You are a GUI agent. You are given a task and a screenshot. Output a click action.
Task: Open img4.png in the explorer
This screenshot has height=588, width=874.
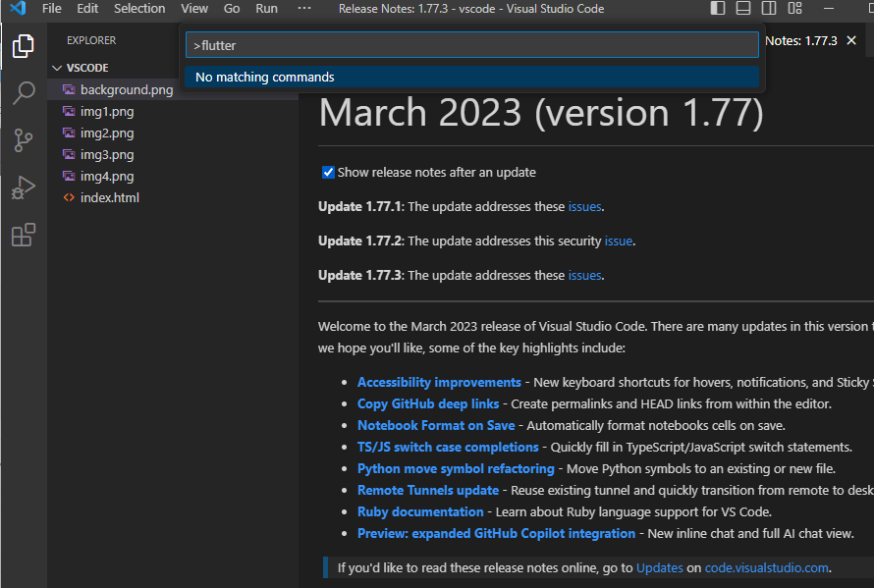[107, 176]
